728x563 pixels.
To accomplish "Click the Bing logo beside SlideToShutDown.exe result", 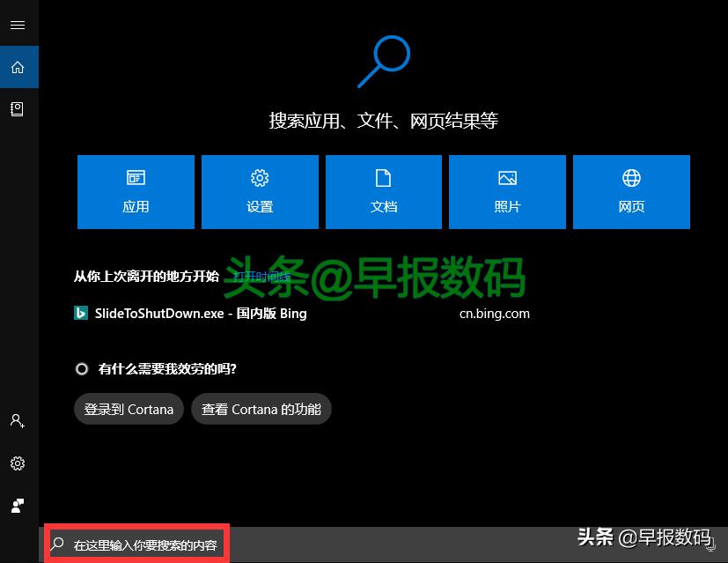I will pyautogui.click(x=81, y=313).
